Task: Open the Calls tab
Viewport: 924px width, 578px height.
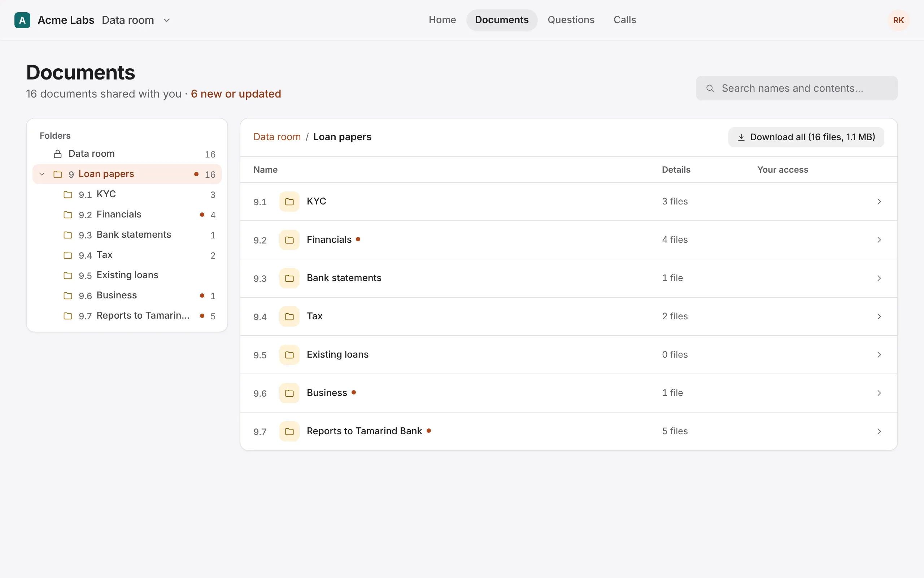Action: coord(625,20)
